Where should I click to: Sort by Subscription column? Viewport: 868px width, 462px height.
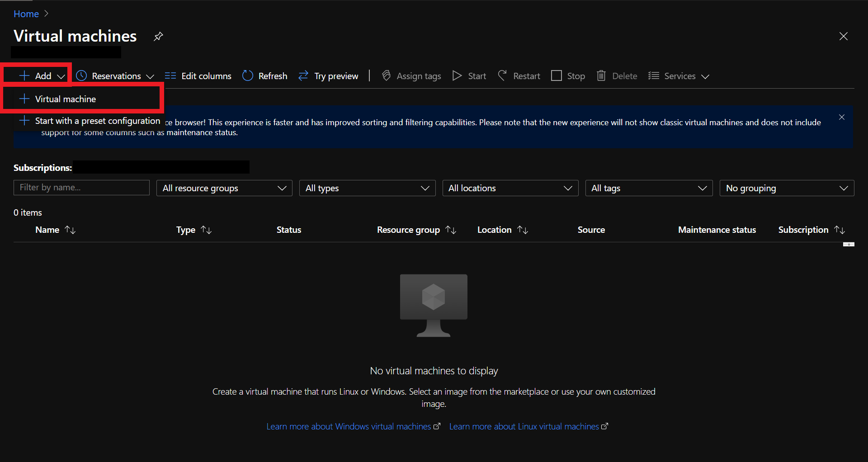coord(811,230)
